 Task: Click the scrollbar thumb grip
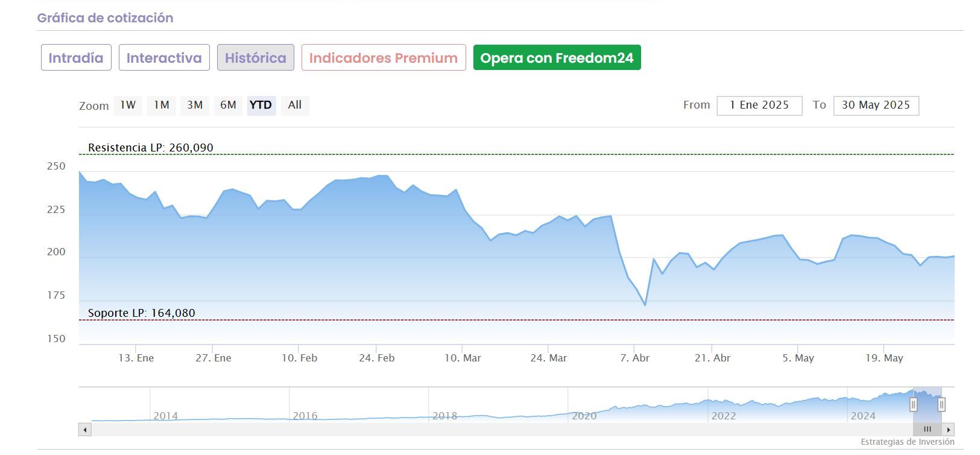[x=928, y=430]
